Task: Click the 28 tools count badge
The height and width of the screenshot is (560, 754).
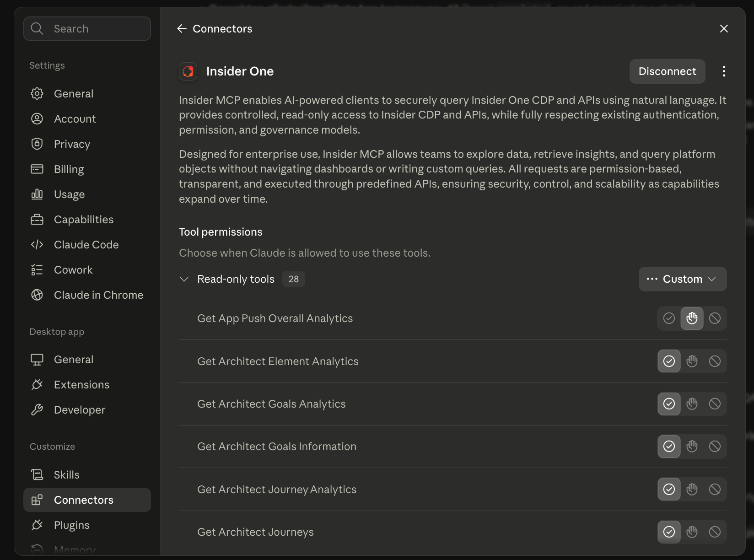Action: 293,279
